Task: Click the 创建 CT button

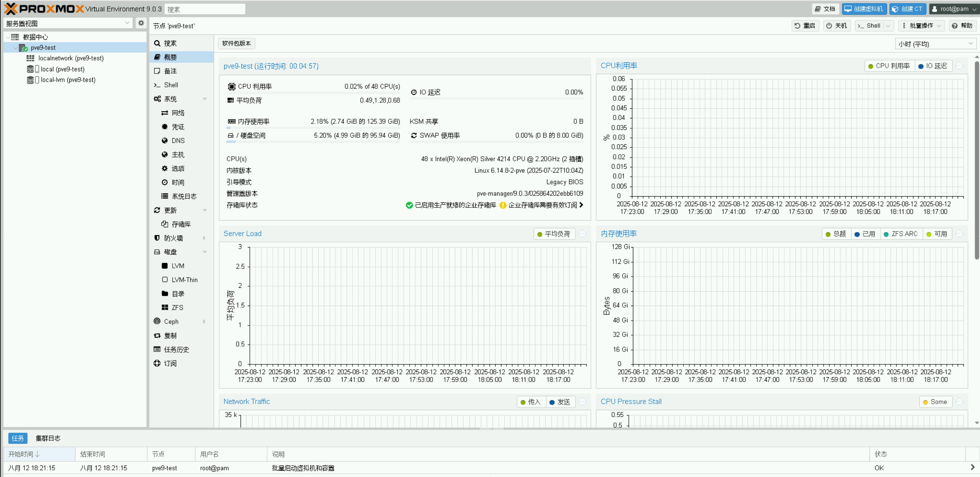Action: point(908,9)
